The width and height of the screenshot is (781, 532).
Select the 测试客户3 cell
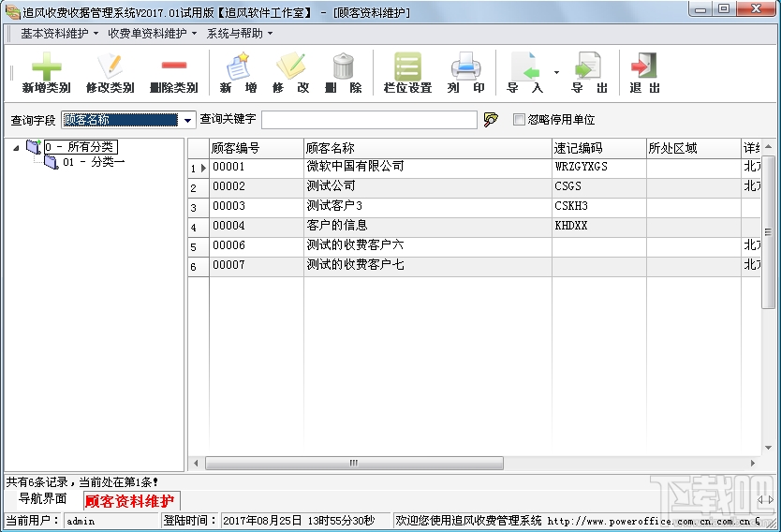pos(427,206)
